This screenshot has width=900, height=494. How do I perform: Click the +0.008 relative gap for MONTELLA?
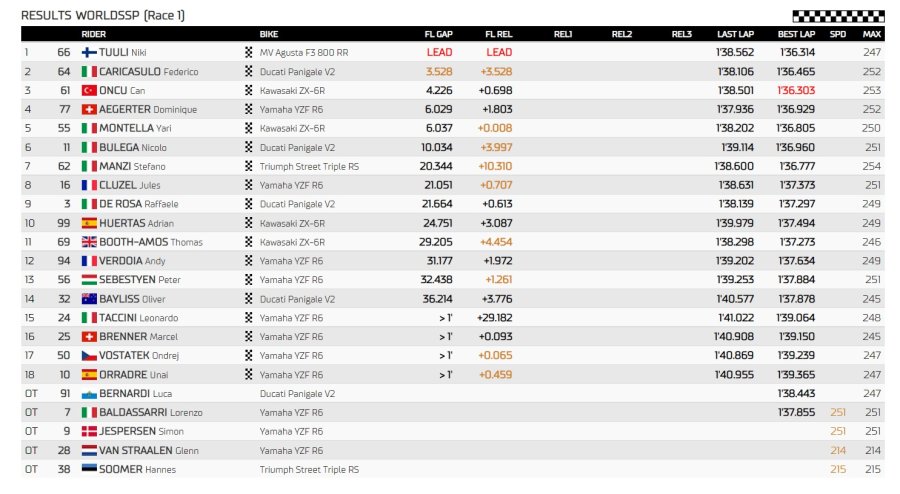click(495, 128)
